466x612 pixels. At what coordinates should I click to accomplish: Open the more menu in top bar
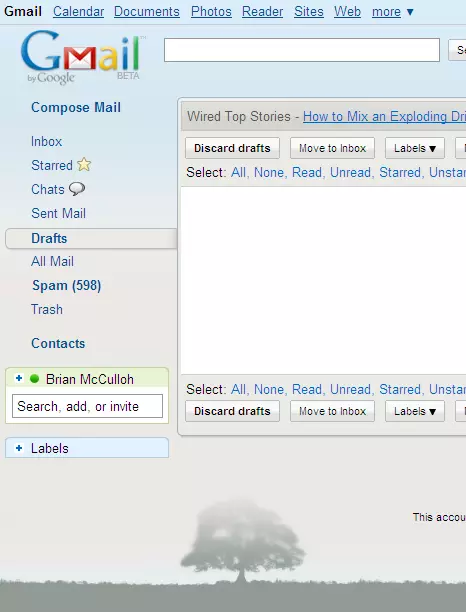[392, 12]
